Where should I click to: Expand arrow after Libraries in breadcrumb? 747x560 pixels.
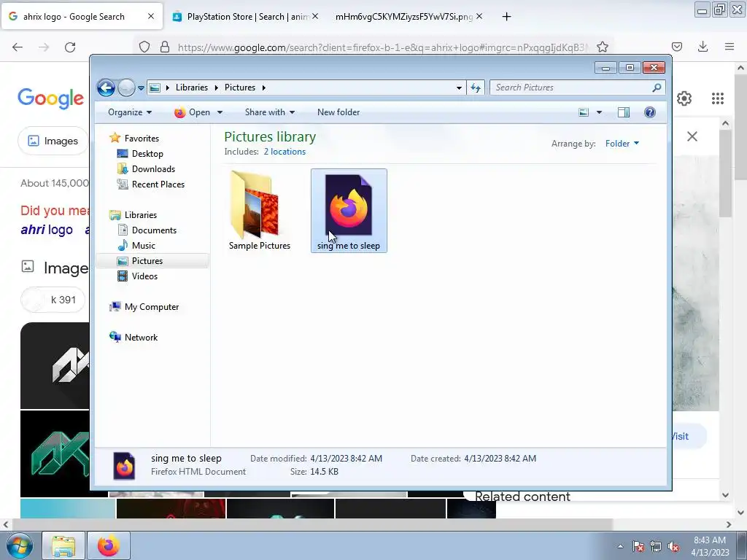(x=216, y=88)
